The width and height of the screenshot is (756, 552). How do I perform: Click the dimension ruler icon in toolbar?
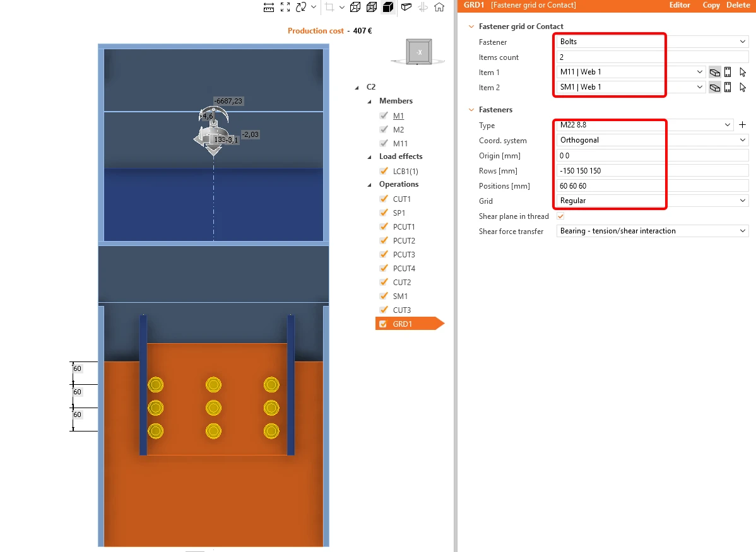269,7
